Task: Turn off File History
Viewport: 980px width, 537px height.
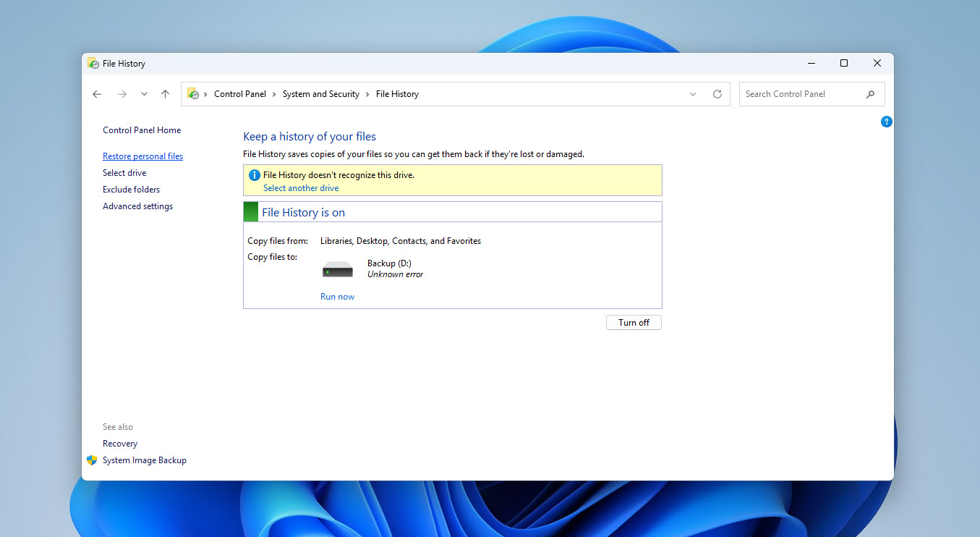Action: tap(634, 322)
